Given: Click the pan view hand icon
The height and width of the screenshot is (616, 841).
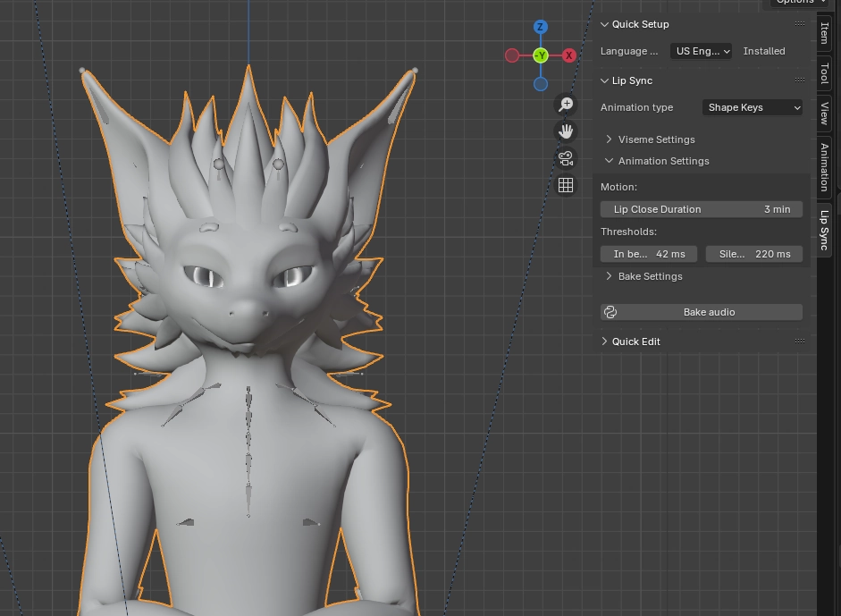Looking at the screenshot, I should click(x=566, y=131).
